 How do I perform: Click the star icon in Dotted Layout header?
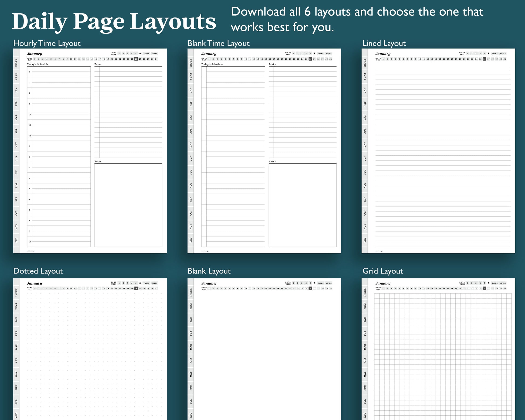tap(140, 283)
